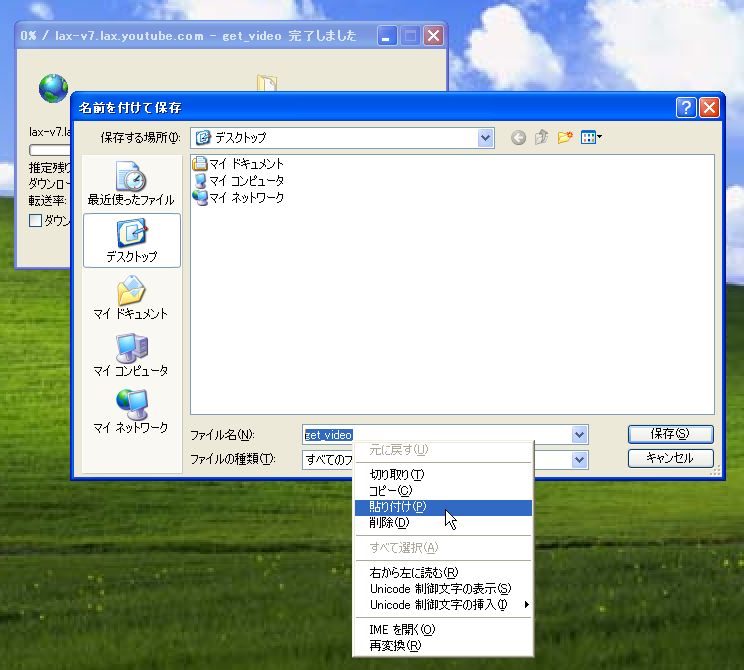Select マイ ドキュメント in places bar
The width and height of the screenshot is (744, 670).
pyautogui.click(x=130, y=298)
